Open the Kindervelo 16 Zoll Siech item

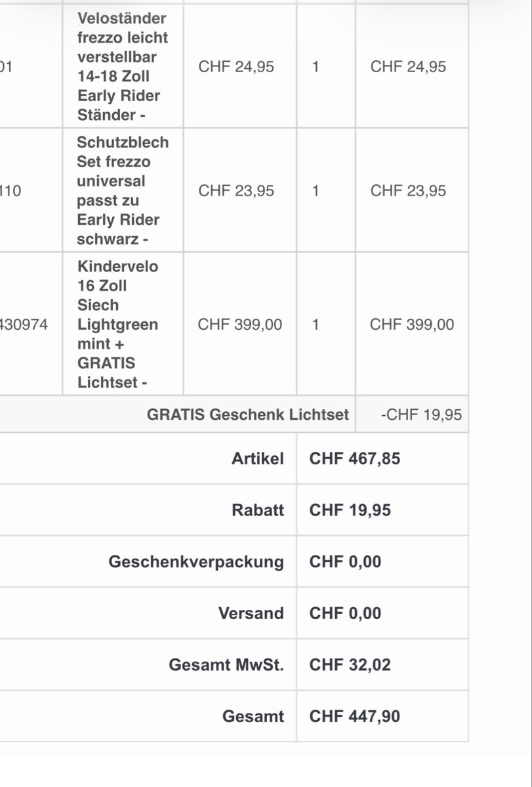click(118, 324)
